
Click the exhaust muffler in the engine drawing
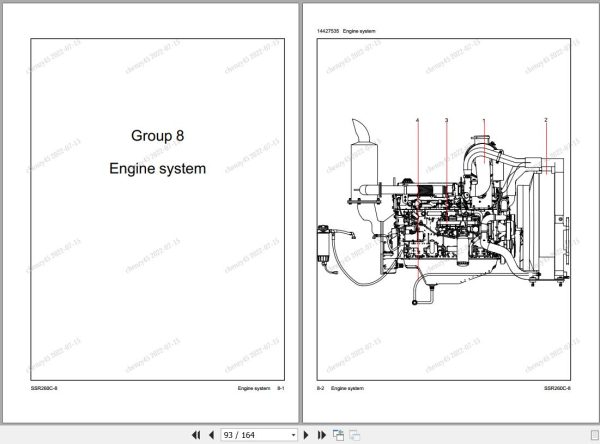coord(364,170)
